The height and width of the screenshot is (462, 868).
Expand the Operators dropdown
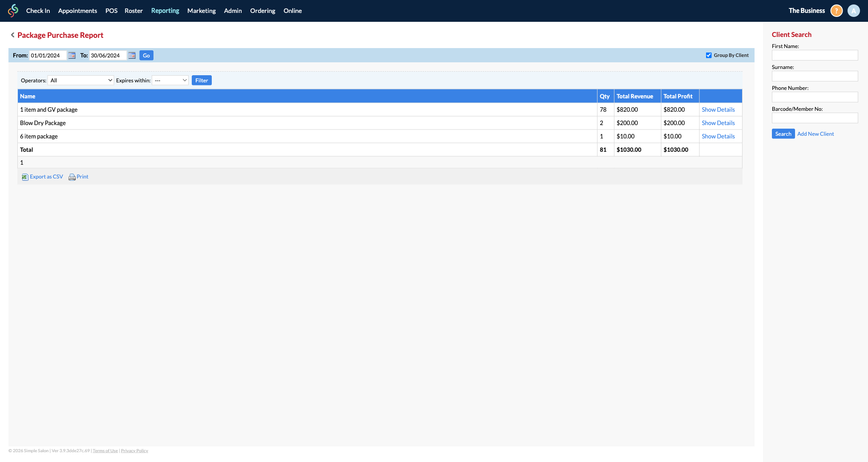[81, 81]
